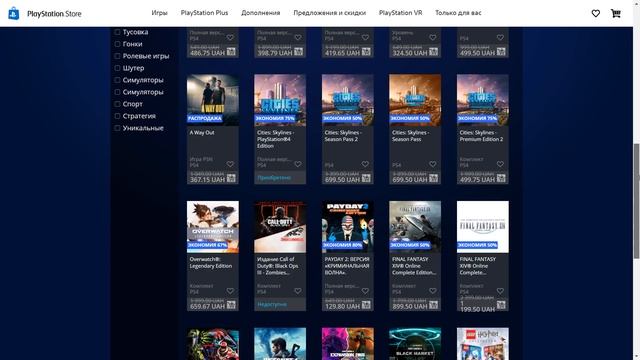Add item priced 398.79 UAH to cart
Screen dimensions: 640x360
[299, 52]
